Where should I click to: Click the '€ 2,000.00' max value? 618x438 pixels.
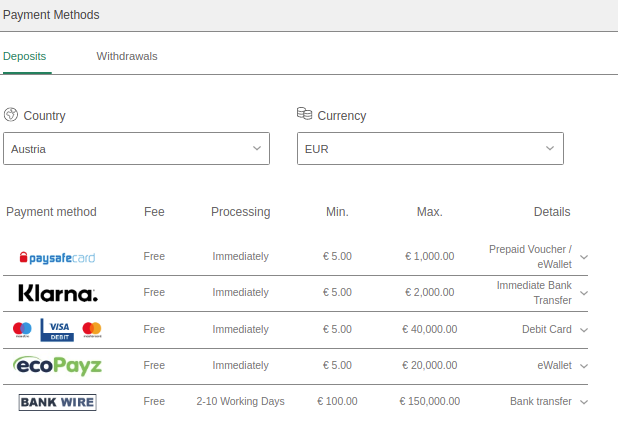(430, 292)
